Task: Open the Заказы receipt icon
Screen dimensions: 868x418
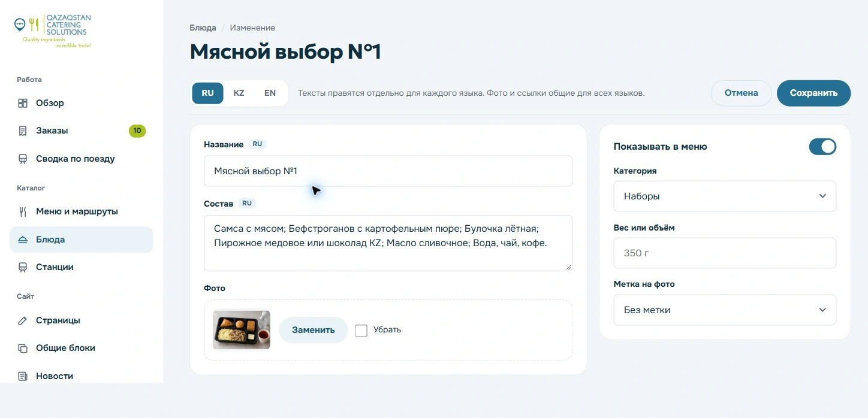Action: coord(23,131)
